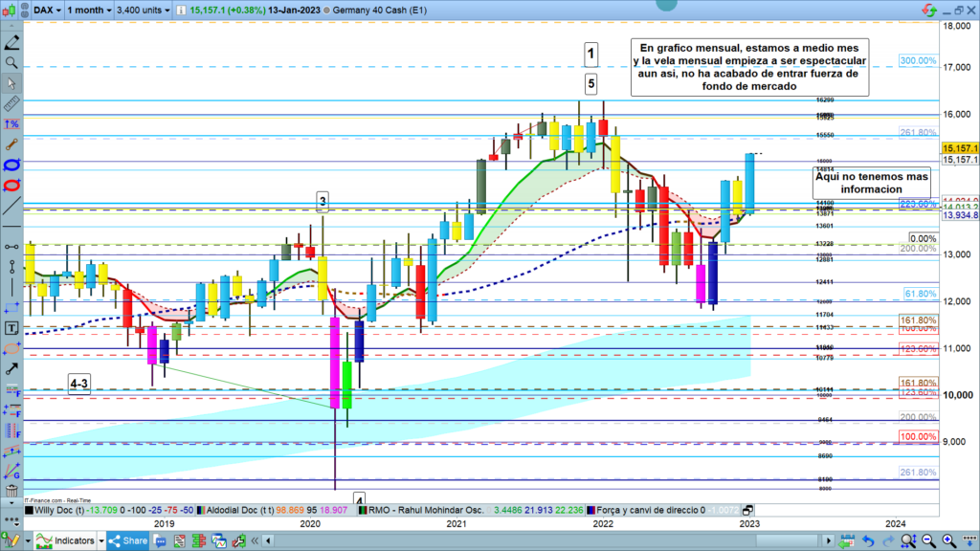Activate the magnifier zoom tool
The height and width of the screenshot is (551, 980).
pos(12,63)
